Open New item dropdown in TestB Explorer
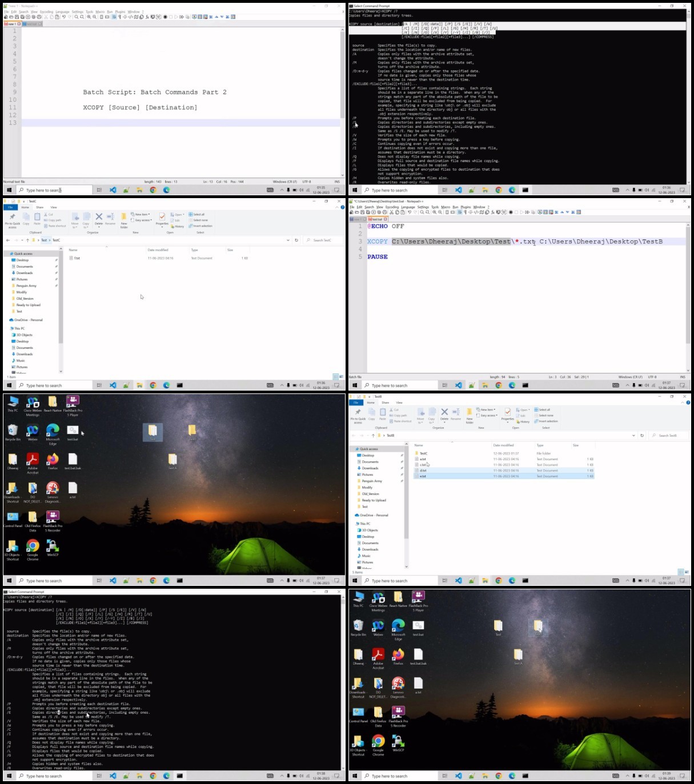This screenshot has width=694, height=784. [487, 410]
